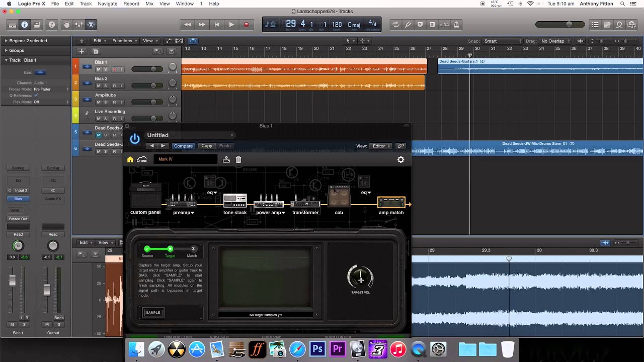Delete preset with BIAS trash icon
Screen dimensions: 644x362
coord(238,159)
